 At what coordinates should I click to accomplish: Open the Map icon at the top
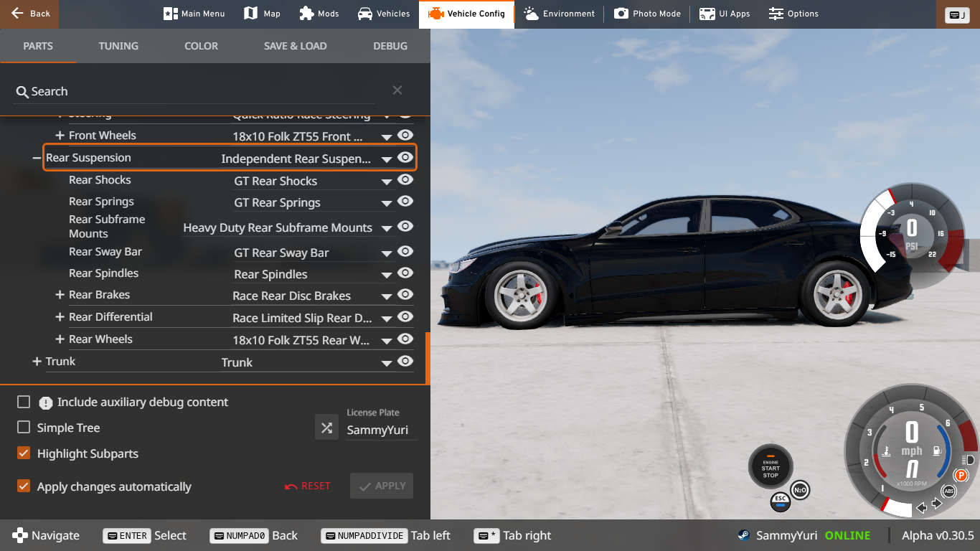[x=261, y=13]
